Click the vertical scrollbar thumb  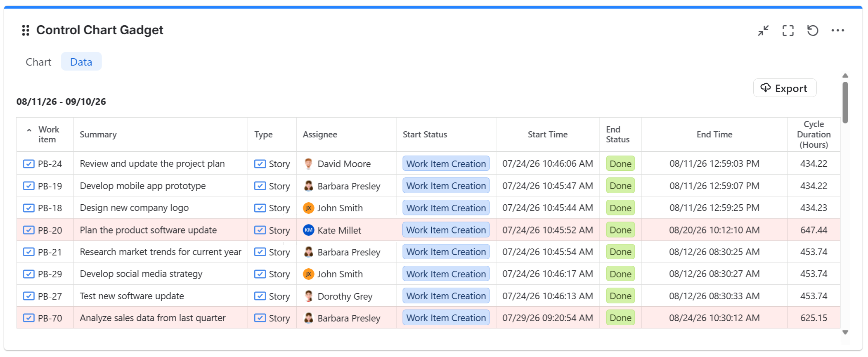(845, 102)
